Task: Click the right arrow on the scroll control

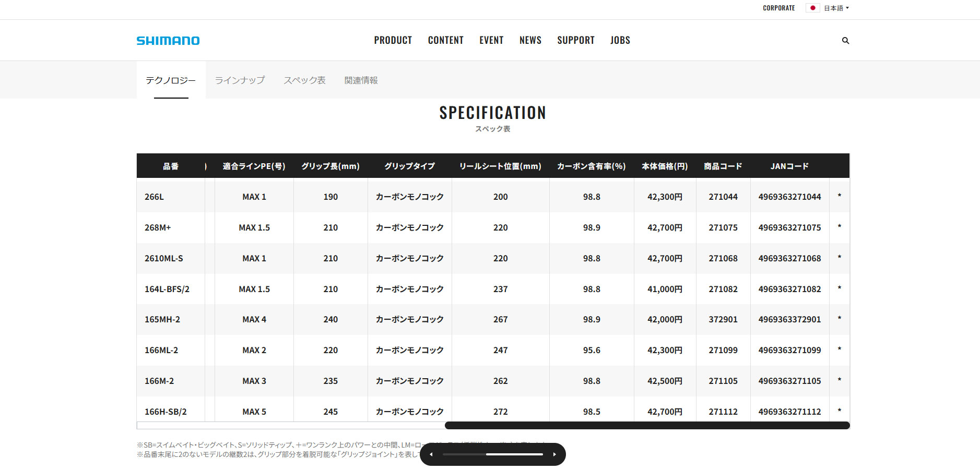Action: [554, 454]
